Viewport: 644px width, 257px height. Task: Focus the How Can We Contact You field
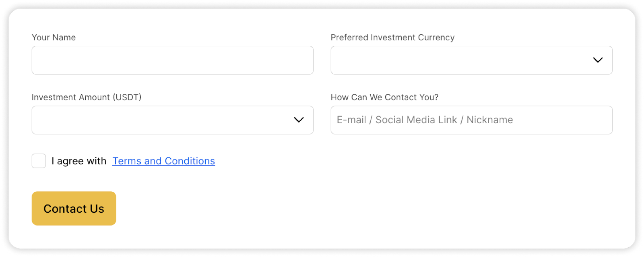pyautogui.click(x=471, y=120)
